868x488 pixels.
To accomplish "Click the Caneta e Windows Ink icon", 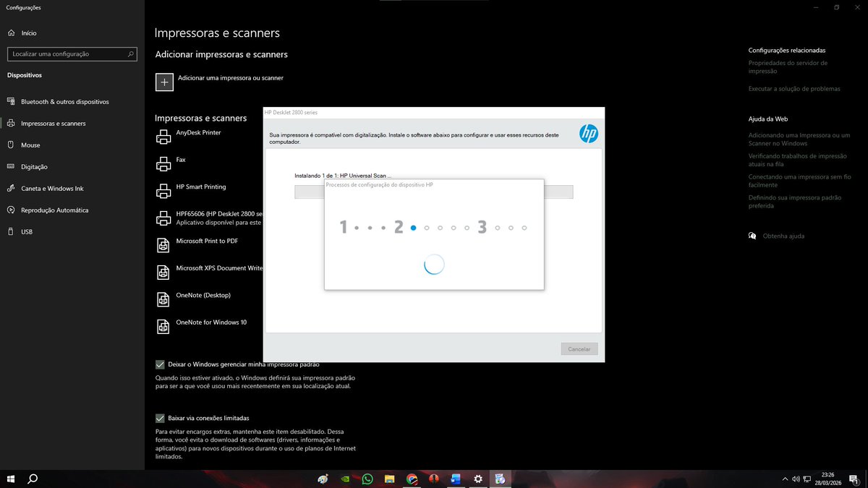I will point(11,188).
